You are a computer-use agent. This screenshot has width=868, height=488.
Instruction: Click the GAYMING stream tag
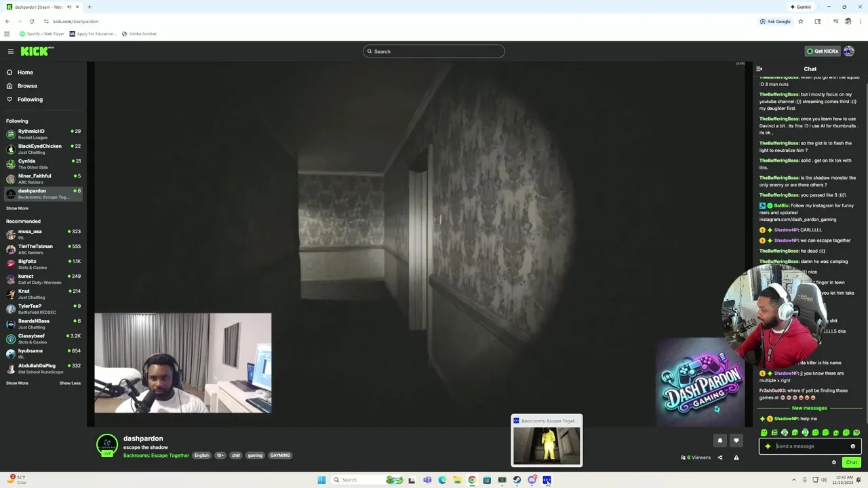pyautogui.click(x=280, y=455)
